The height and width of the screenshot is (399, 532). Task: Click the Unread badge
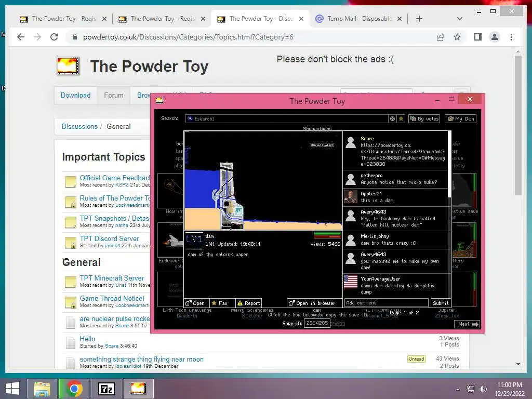[416, 359]
